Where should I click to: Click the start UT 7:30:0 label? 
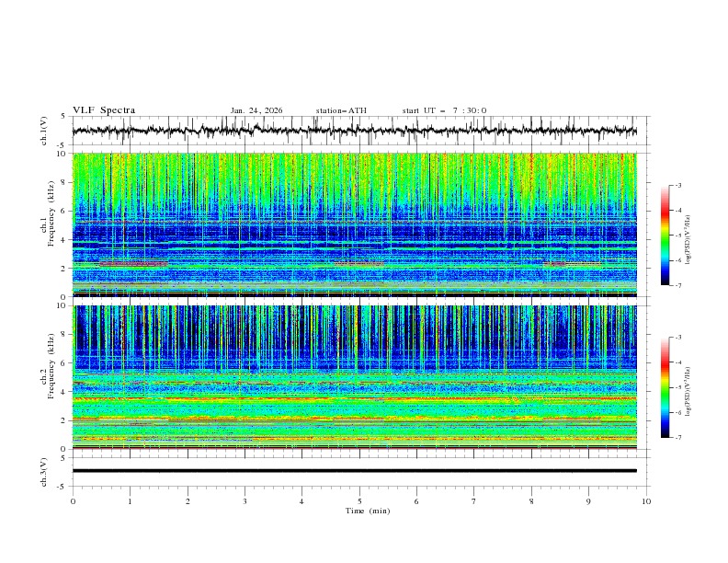tap(444, 110)
